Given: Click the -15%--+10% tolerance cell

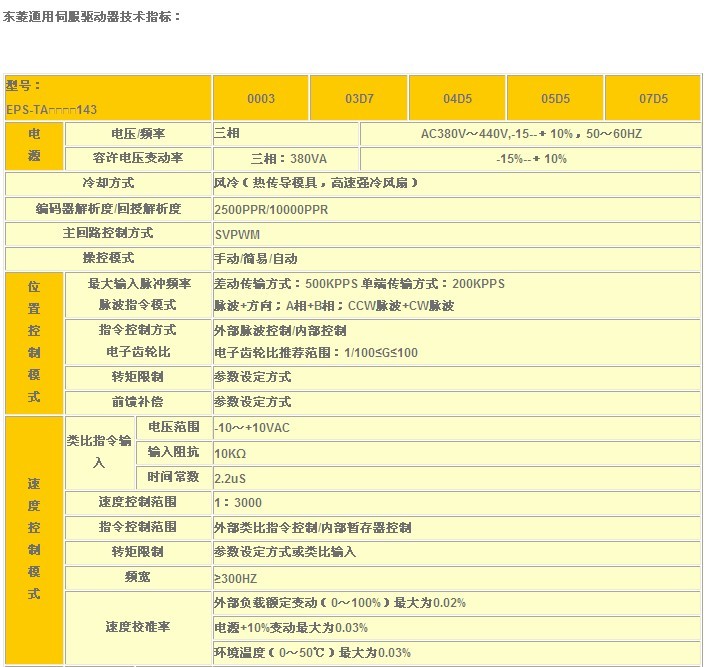Looking at the screenshot, I should pyautogui.click(x=531, y=159).
